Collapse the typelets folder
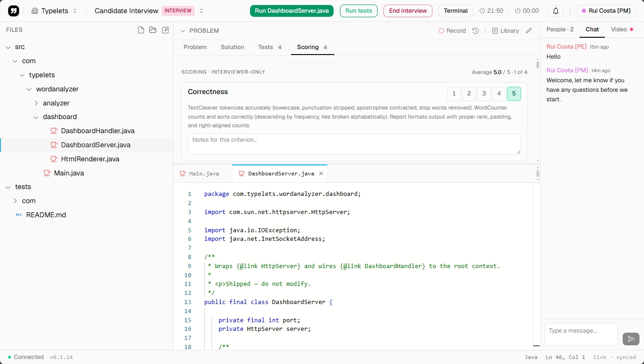Viewport: 644px width, 364px height. point(22,75)
